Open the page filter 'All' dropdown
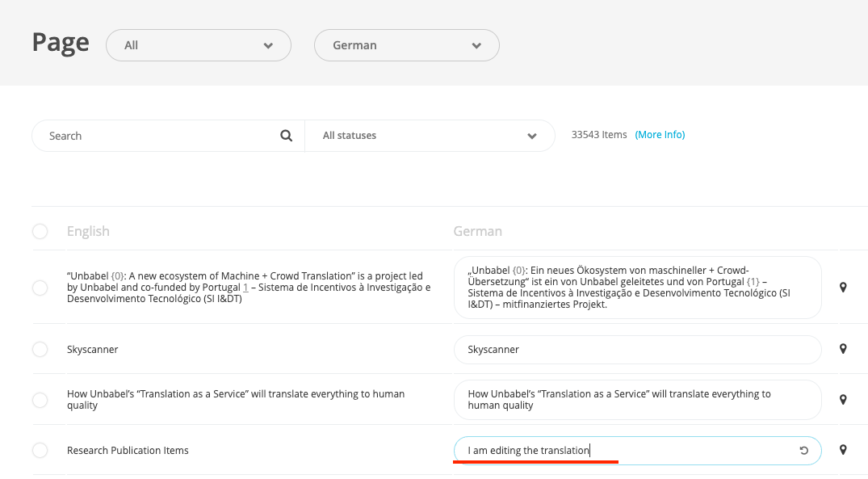The image size is (868, 479). [199, 45]
